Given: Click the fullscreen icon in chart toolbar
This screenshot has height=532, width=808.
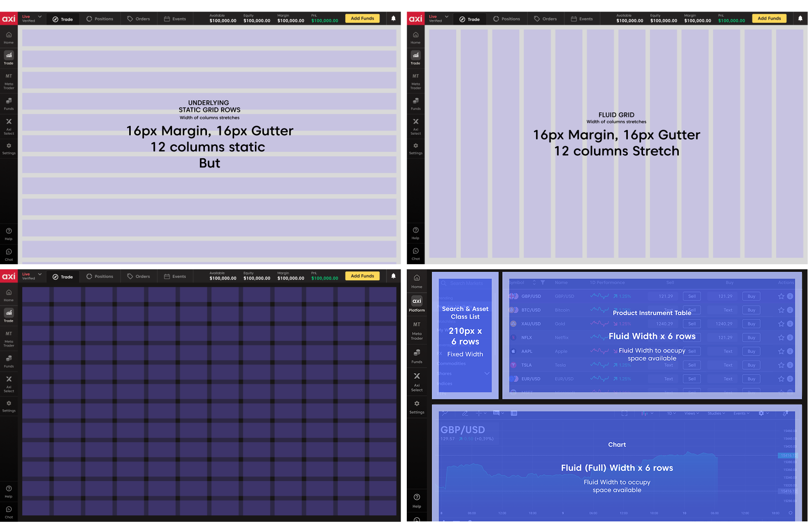Looking at the screenshot, I should pos(624,413).
